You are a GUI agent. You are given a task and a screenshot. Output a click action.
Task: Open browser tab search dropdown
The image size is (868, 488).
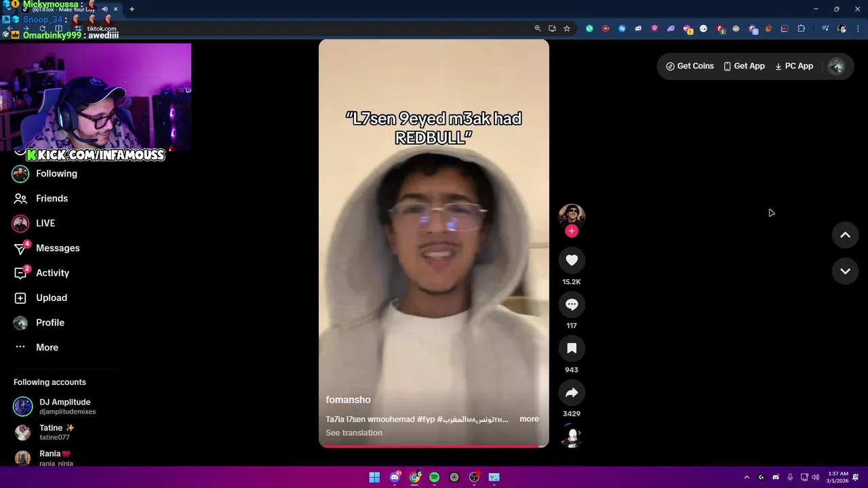pos(8,9)
